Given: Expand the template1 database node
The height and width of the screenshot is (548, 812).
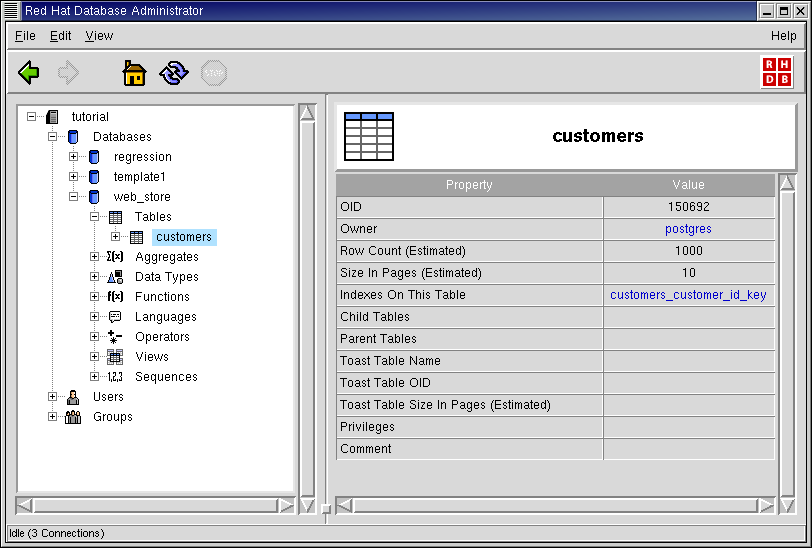Looking at the screenshot, I should click(x=74, y=177).
